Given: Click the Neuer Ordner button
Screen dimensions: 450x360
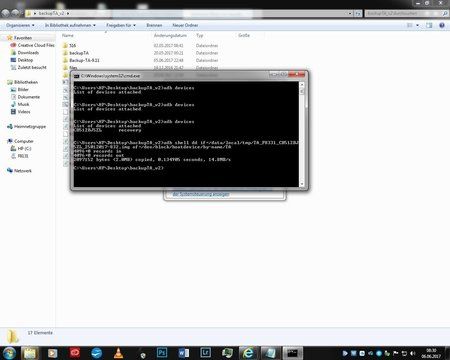Looking at the screenshot, I should pyautogui.click(x=185, y=25).
